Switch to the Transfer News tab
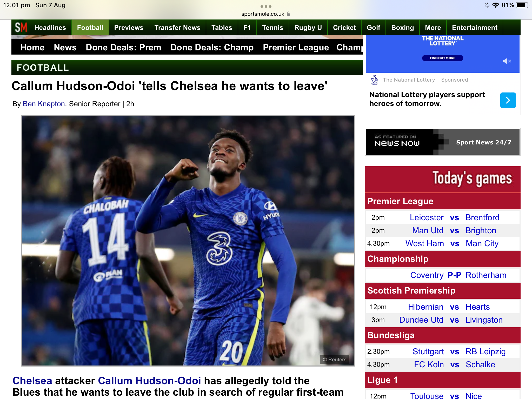 pos(177,28)
